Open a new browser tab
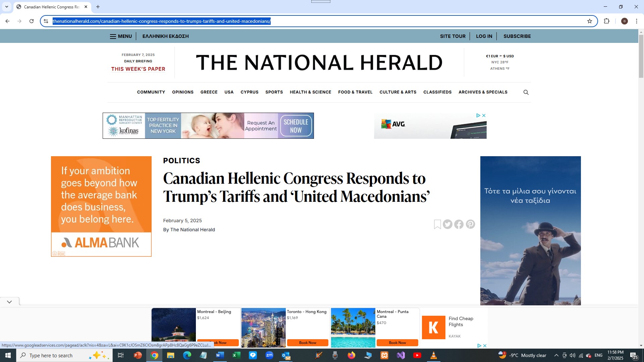This screenshot has height=362, width=644. coord(98,7)
